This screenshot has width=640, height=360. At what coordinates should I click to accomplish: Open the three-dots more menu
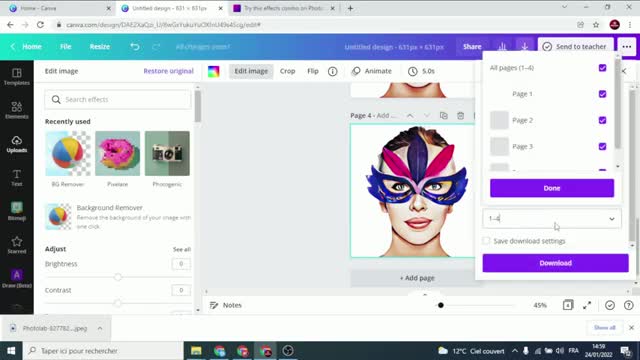(x=627, y=47)
